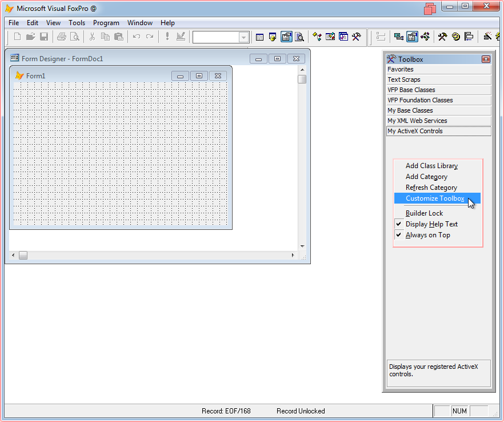Image resolution: width=504 pixels, height=422 pixels.
Task: Click the Paste clipboard icon
Action: (x=119, y=37)
